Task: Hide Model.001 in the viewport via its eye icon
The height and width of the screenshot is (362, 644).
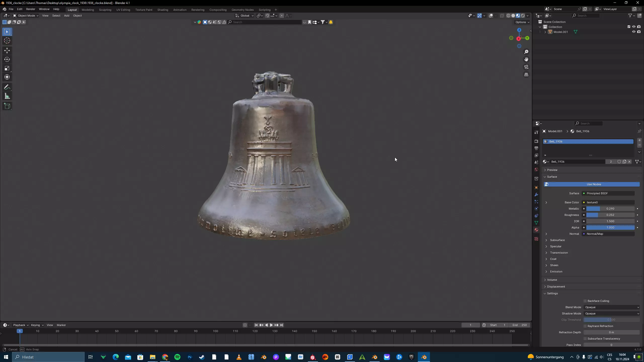Action: coord(634,32)
